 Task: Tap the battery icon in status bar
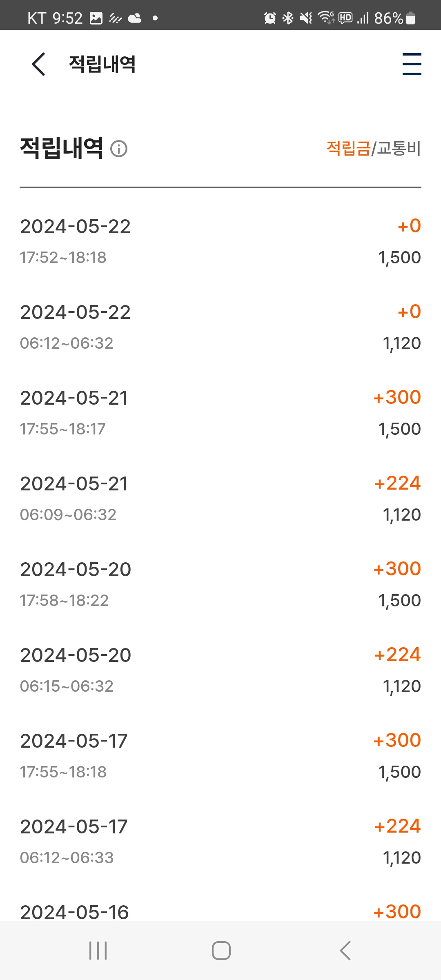click(411, 18)
